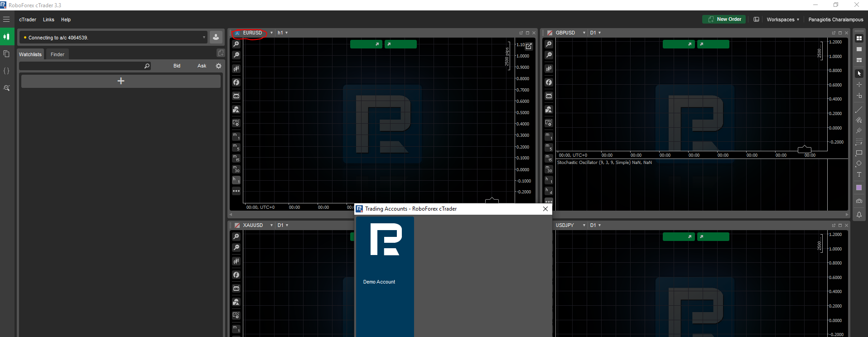Screen dimensions: 868x337
Task: Switch EURUSD chart to m15 timeframe
Action: coord(236,158)
